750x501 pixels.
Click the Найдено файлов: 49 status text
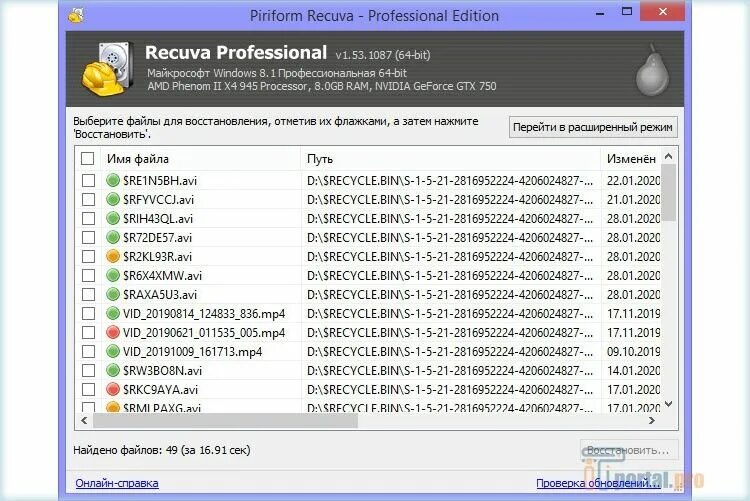tap(162, 450)
